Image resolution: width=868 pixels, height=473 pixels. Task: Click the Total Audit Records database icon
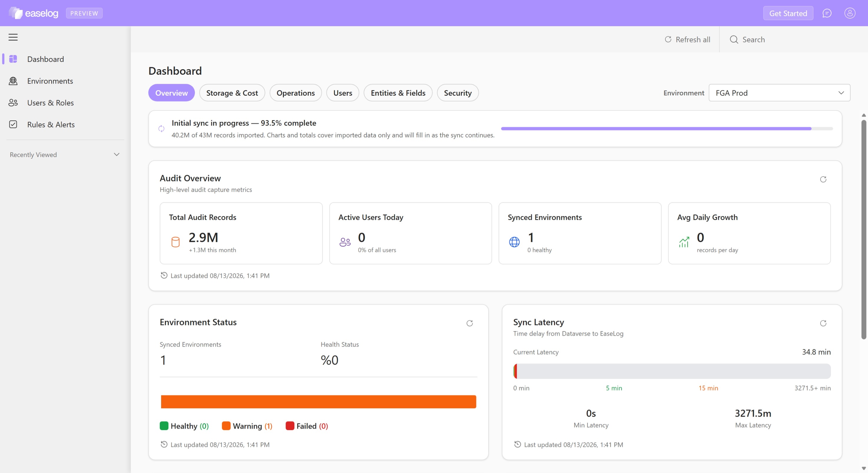(175, 242)
